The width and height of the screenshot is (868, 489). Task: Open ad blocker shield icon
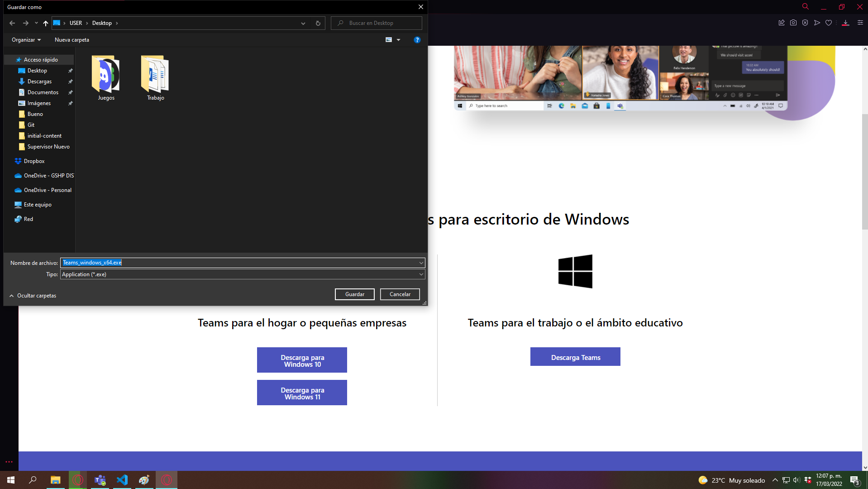click(x=805, y=23)
